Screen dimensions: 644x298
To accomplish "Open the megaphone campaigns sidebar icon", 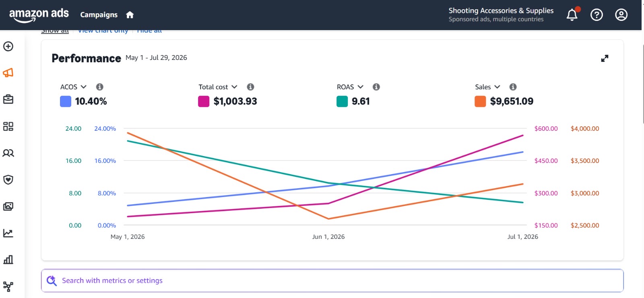I will (x=8, y=73).
